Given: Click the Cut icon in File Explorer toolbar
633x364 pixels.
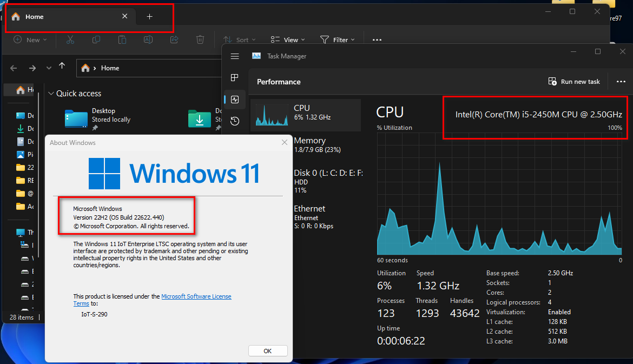Looking at the screenshot, I should [70, 39].
